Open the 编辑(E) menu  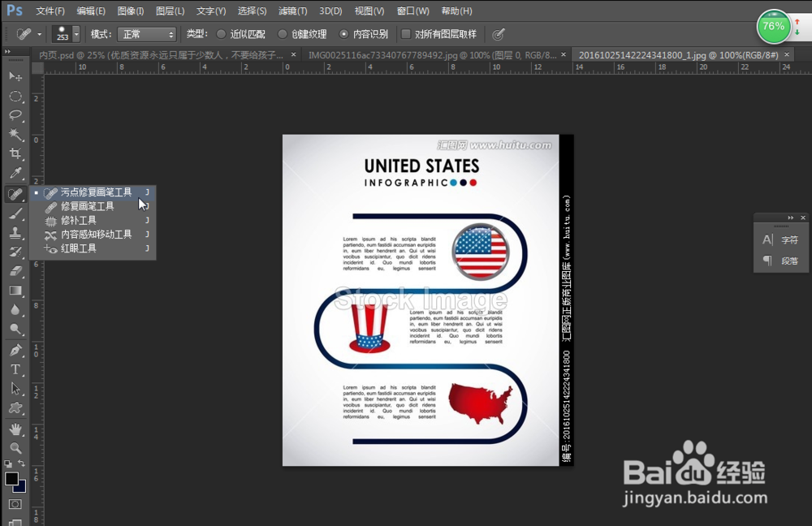[x=91, y=11]
